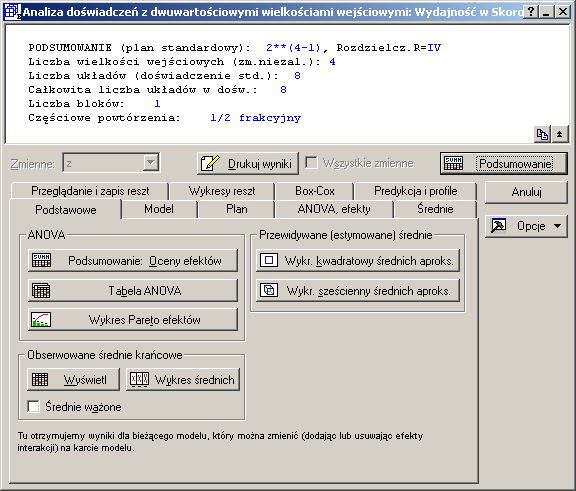
Task: Open the Średnie tab
Action: [x=435, y=209]
